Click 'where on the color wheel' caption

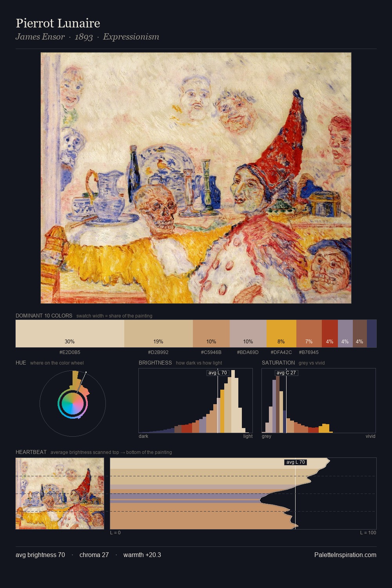pos(57,363)
